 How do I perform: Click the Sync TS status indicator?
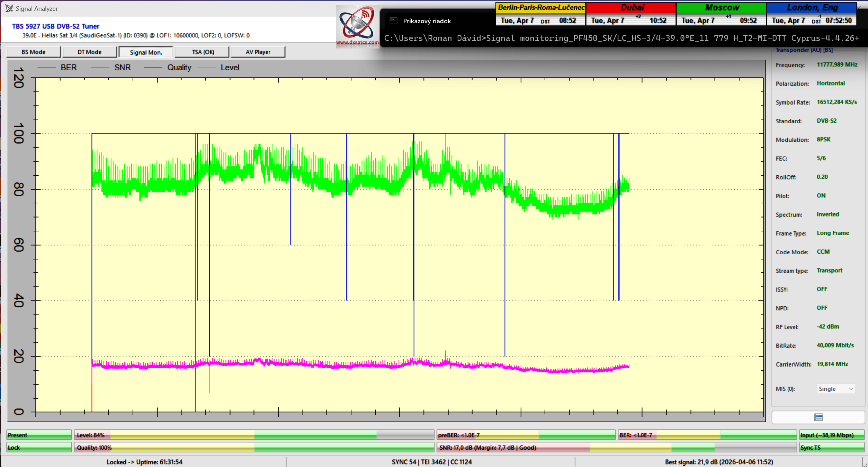pyautogui.click(x=831, y=448)
